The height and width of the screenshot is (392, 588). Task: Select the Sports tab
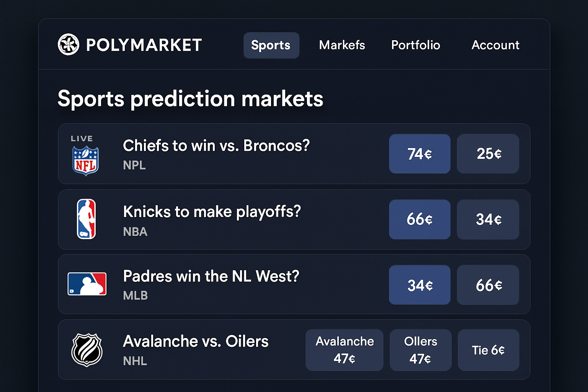(271, 45)
